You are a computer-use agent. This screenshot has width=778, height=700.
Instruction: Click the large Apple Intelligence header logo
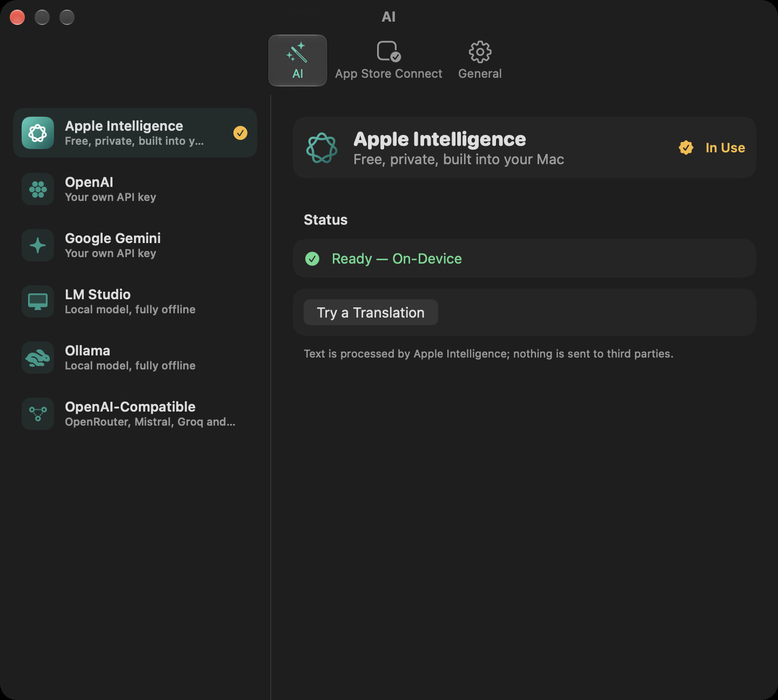[x=322, y=147]
